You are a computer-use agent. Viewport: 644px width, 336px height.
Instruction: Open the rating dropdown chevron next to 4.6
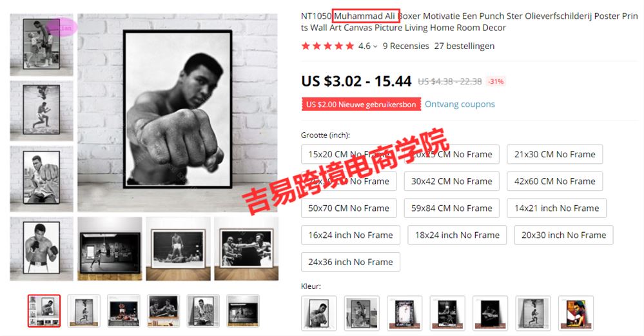(375, 46)
